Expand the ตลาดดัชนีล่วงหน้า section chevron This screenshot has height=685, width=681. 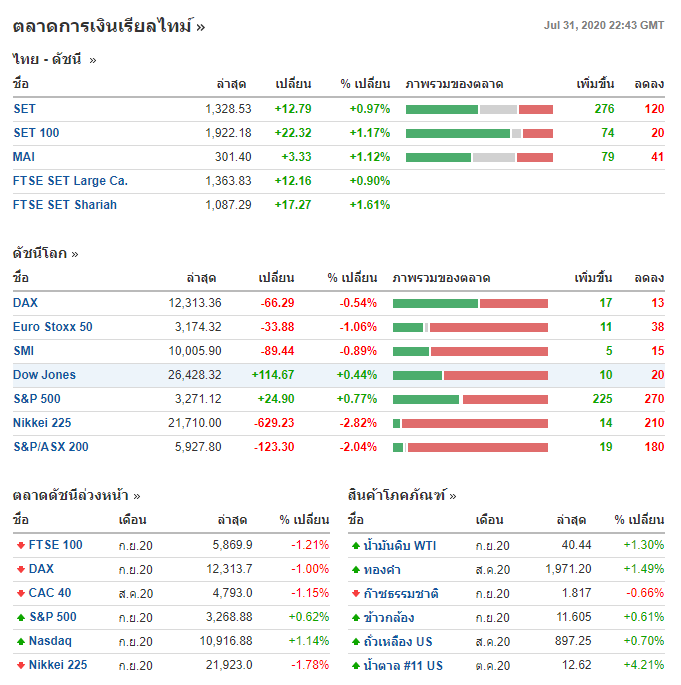[137, 496]
